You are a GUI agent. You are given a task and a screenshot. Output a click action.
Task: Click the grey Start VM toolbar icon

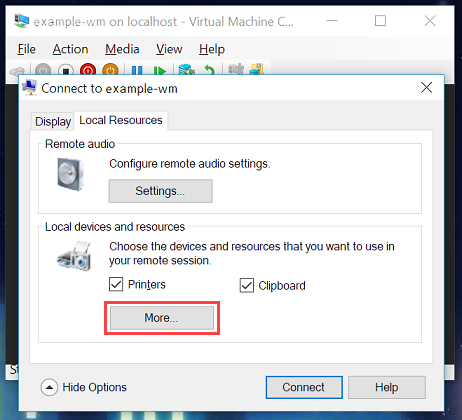[x=43, y=70]
